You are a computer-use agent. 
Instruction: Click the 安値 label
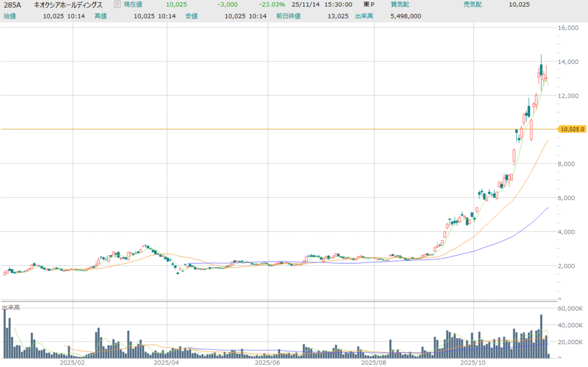[x=191, y=16]
